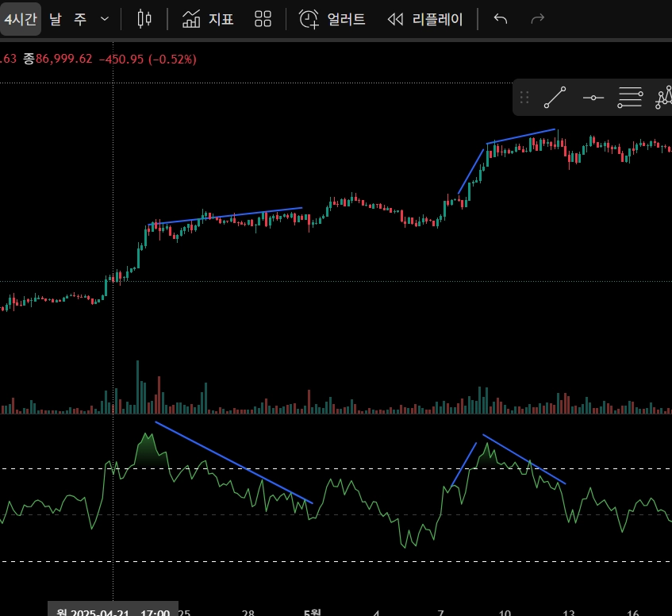
Task: Start bar replay with 리플레이
Action: point(424,19)
